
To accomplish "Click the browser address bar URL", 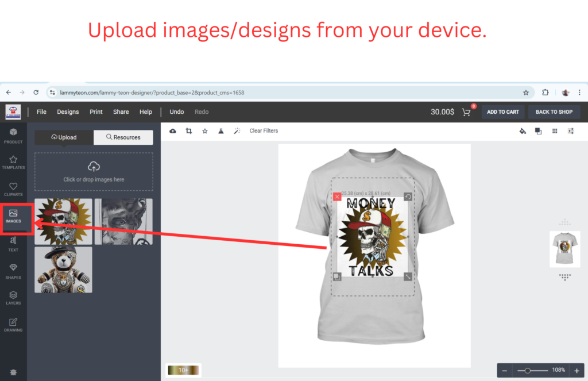I will pos(152,93).
